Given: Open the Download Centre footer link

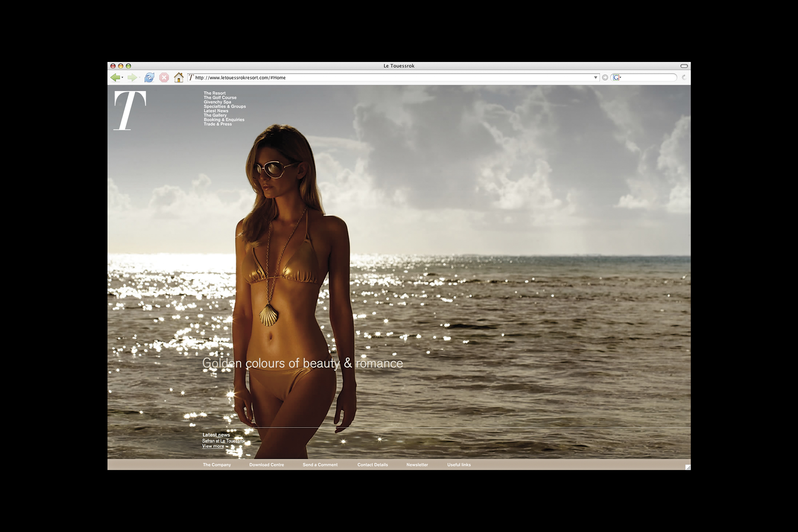Looking at the screenshot, I should [x=266, y=465].
